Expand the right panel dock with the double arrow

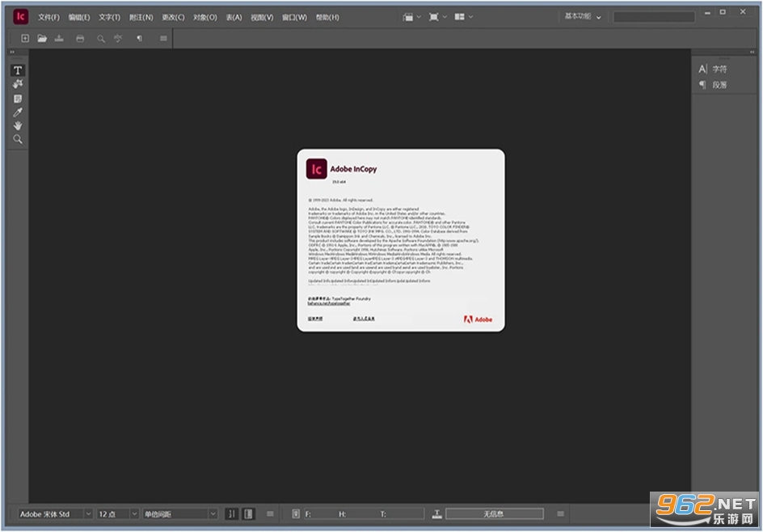point(752,52)
